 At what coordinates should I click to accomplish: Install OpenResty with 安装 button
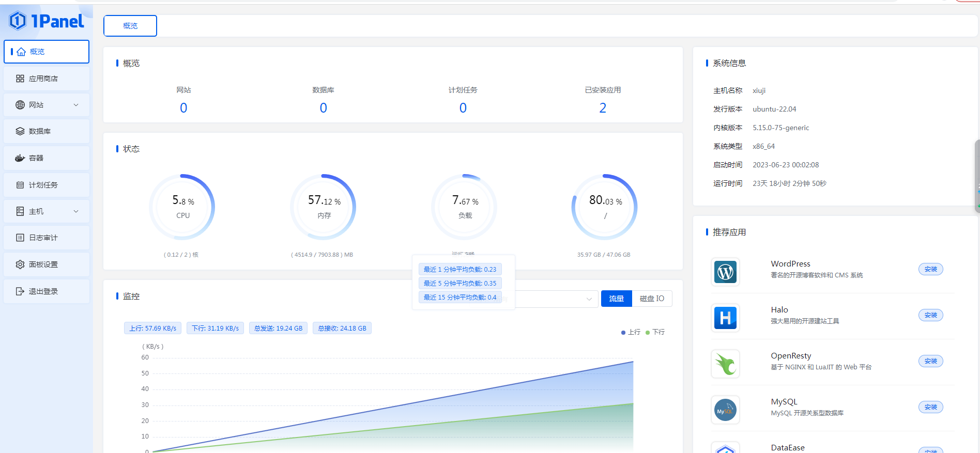coord(930,361)
